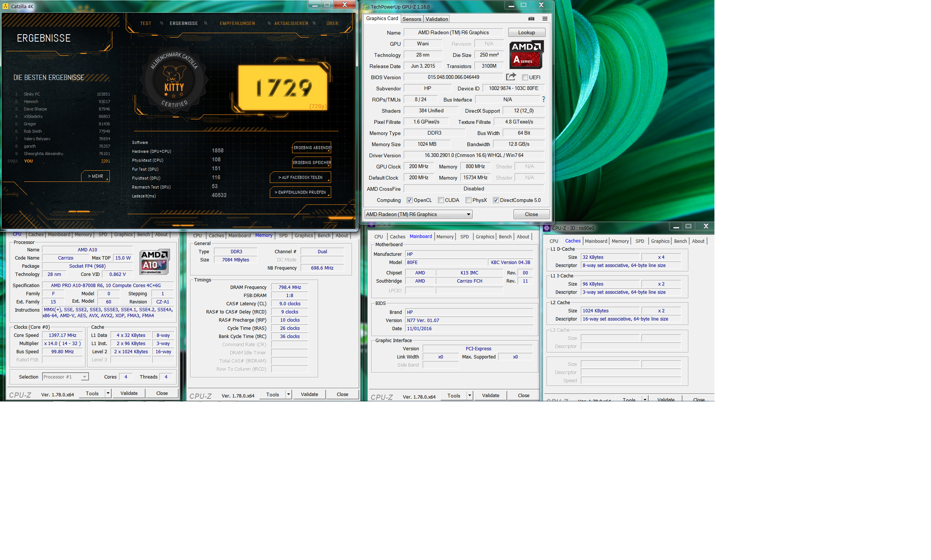Select Caches tab in CPU-Z CPU window
This screenshot has height=560, width=931.
tap(36, 234)
